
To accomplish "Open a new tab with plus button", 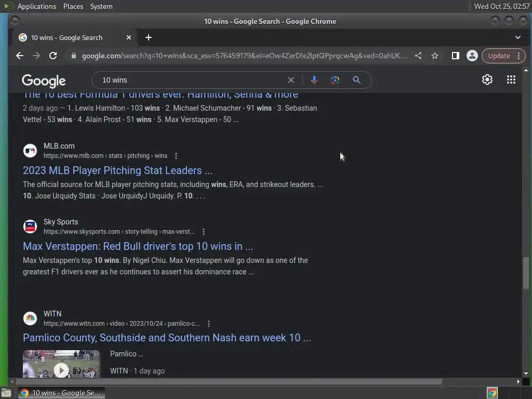I will coord(149,37).
